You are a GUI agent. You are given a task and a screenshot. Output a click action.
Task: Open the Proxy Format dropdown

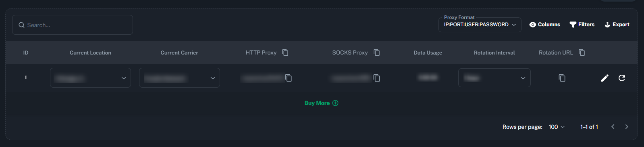click(480, 25)
